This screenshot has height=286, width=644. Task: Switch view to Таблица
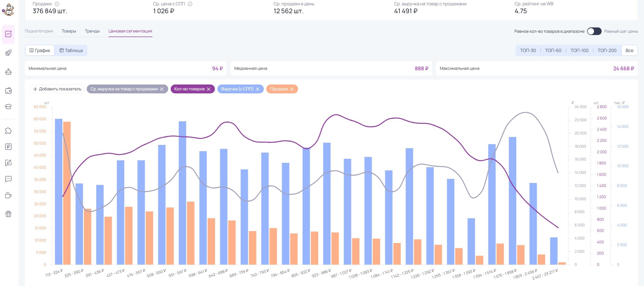(x=71, y=50)
